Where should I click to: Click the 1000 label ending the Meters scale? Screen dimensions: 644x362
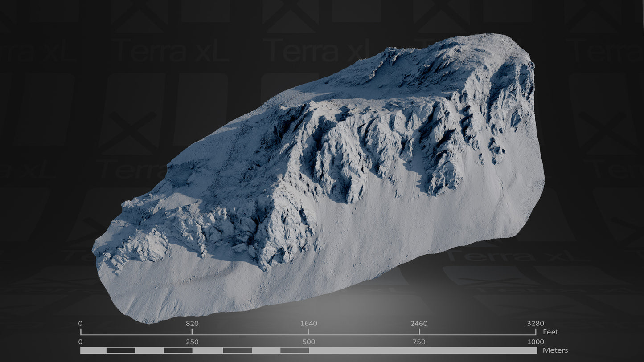coord(535,342)
